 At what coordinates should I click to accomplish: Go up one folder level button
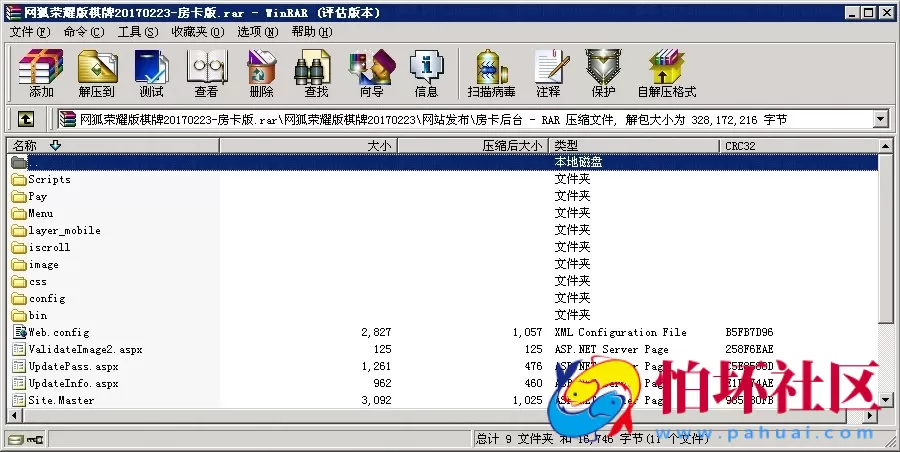[x=25, y=119]
